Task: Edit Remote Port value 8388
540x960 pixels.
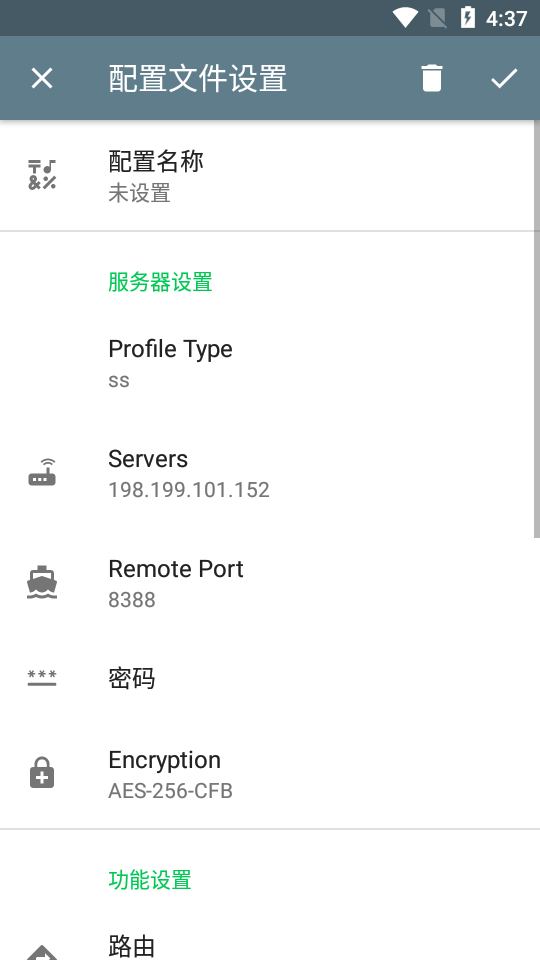Action: (270, 583)
